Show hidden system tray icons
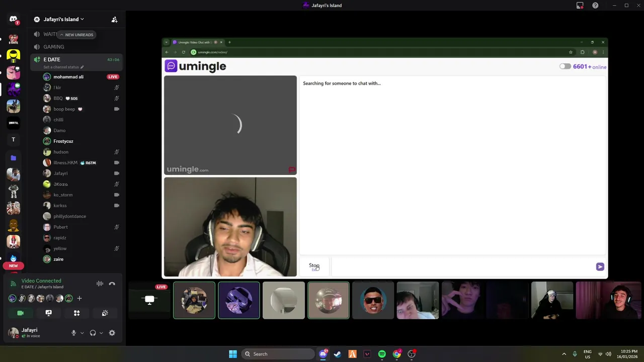This screenshot has width=644, height=362. tap(563, 354)
